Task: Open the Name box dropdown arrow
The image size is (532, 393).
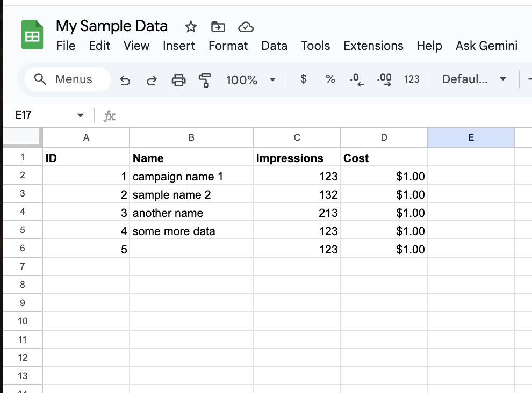Action: pos(81,115)
